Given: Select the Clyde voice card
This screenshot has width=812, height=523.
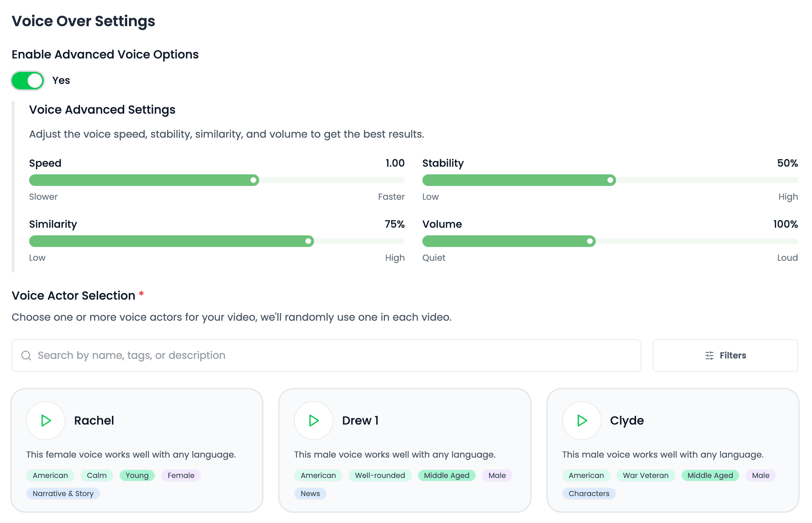Looking at the screenshot, I should click(673, 450).
